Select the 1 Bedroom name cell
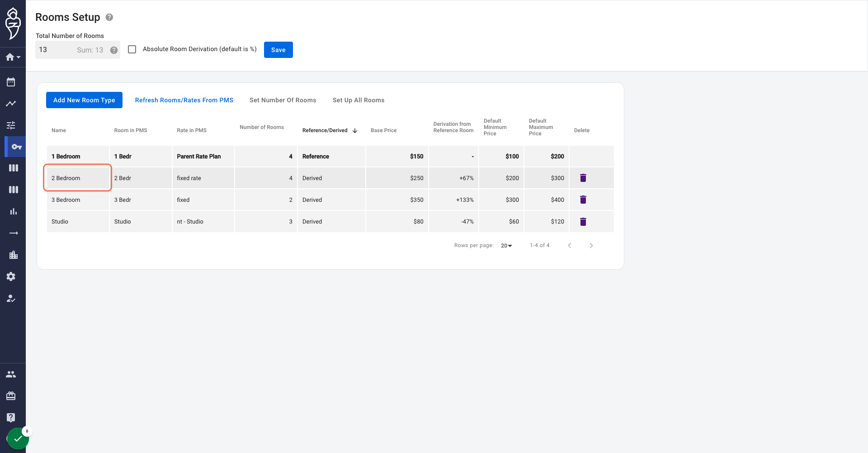Screen dimensions: 868x453 point(78,156)
